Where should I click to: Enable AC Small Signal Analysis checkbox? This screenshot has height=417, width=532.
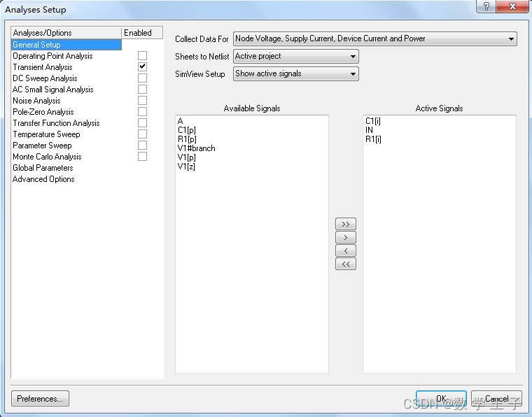pos(142,90)
